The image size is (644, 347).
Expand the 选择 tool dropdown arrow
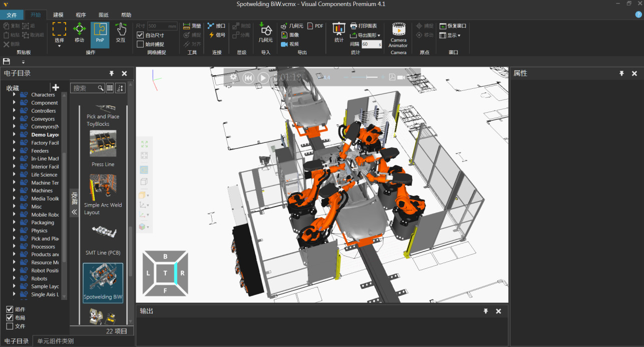tap(59, 46)
